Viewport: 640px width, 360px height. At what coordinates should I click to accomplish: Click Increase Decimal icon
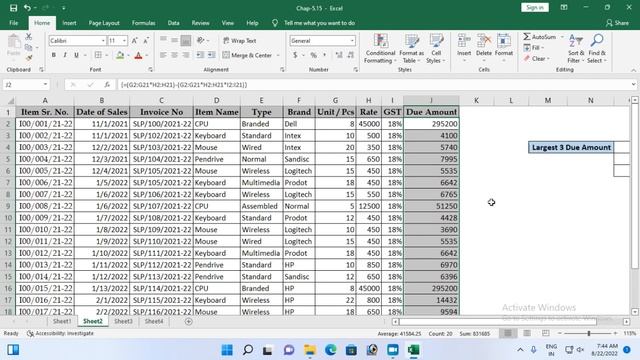point(339,55)
